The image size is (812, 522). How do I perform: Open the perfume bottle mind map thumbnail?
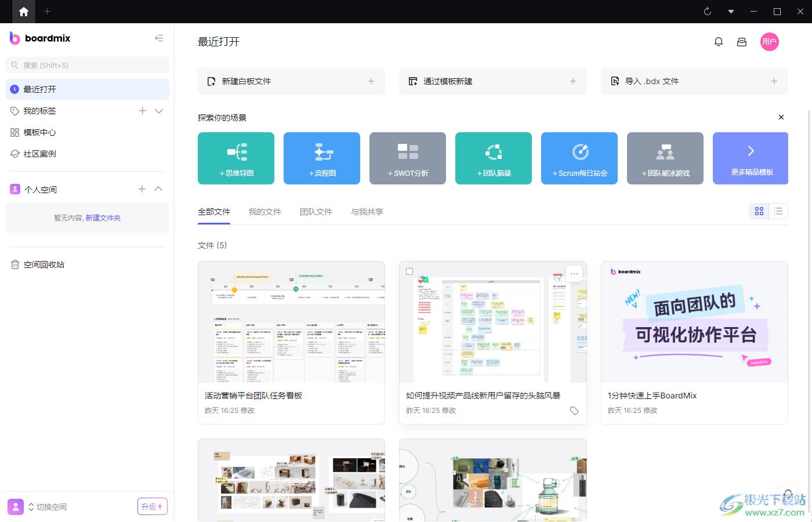493,480
